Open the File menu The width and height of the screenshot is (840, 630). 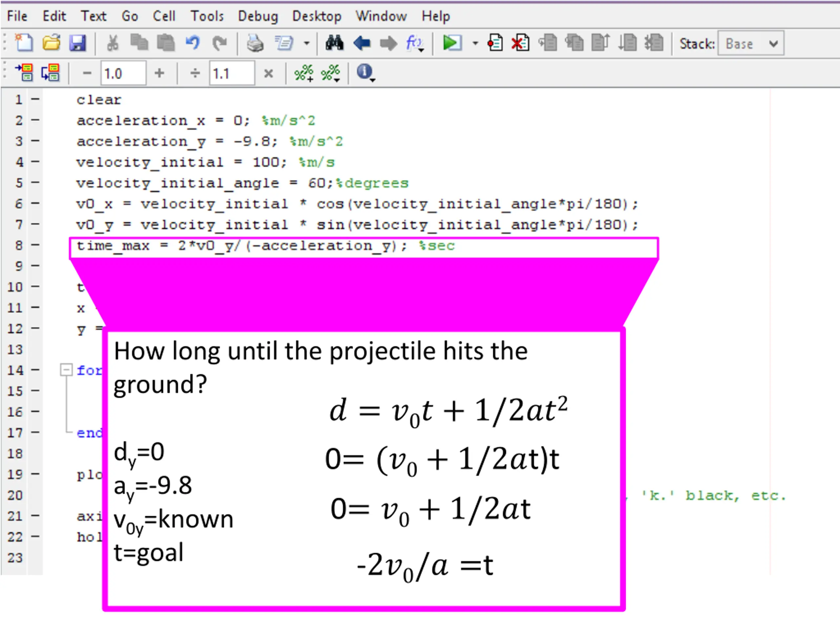(17, 16)
